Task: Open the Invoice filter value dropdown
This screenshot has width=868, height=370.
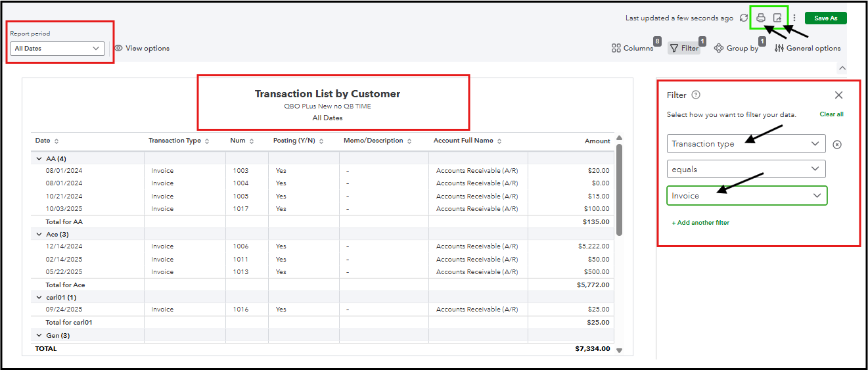Action: (x=746, y=196)
